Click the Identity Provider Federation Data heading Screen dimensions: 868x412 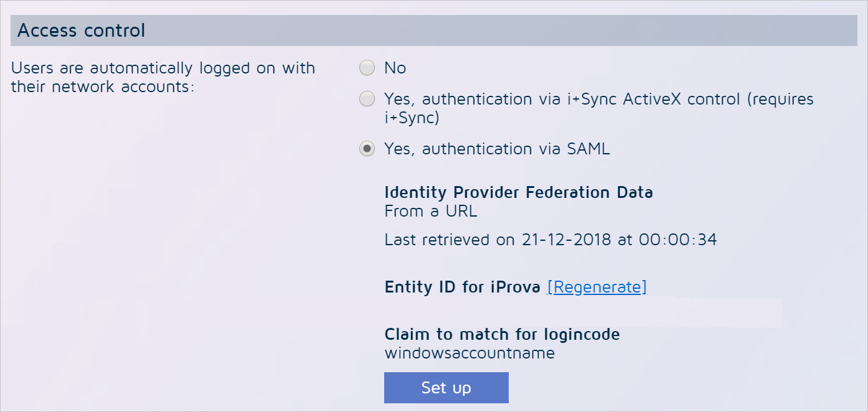519,192
